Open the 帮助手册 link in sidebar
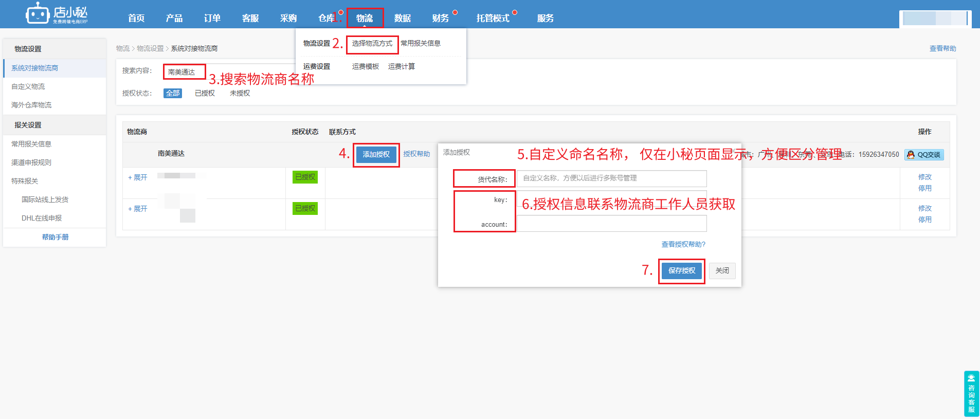The image size is (980, 419). pos(55,237)
